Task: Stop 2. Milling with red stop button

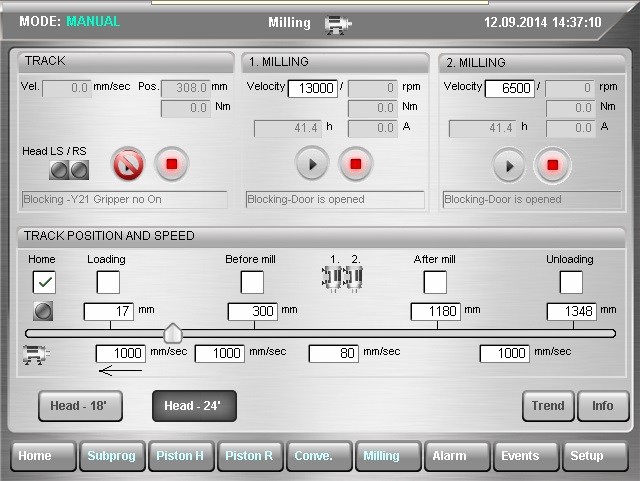Action: coord(553,165)
